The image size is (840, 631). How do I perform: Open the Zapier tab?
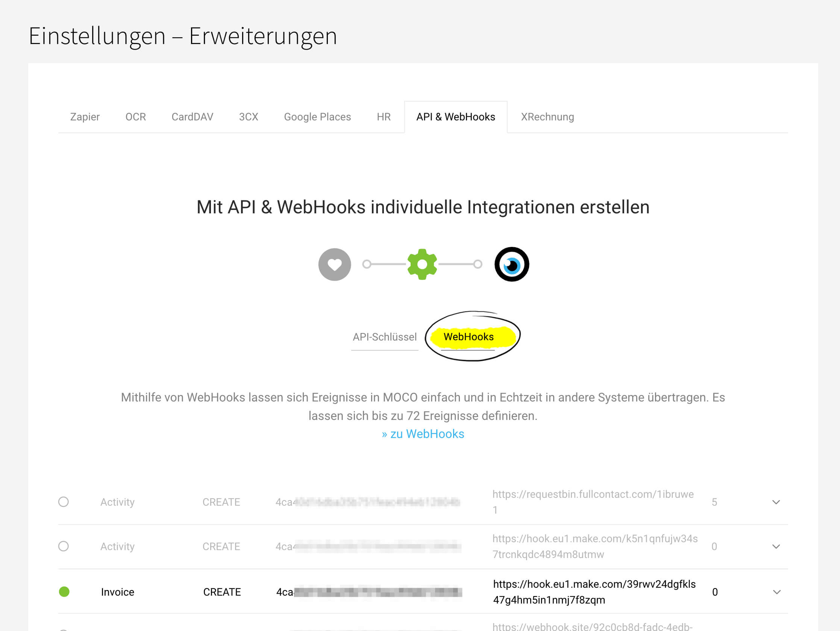[85, 117]
